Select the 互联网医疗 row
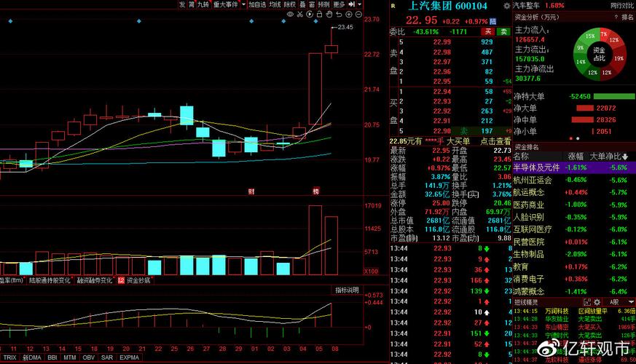Screen dimensions: 636x364 coord(574,229)
